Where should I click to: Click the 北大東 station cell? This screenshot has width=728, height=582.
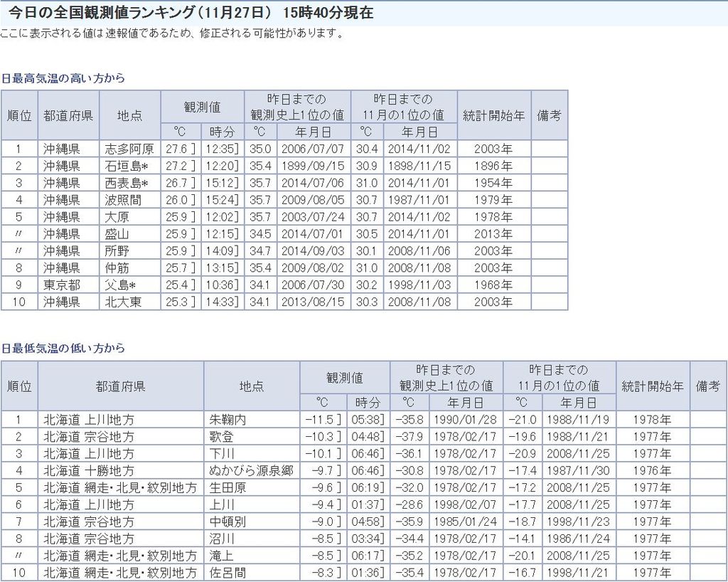[130, 302]
